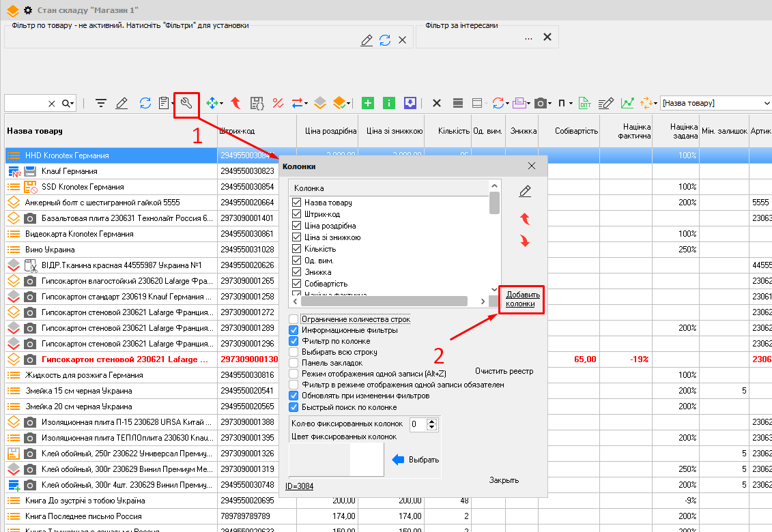Viewport: 772px width, 532px height.
Task: Open the [Назва товару] search field dropdown
Action: pyautogui.click(x=767, y=103)
